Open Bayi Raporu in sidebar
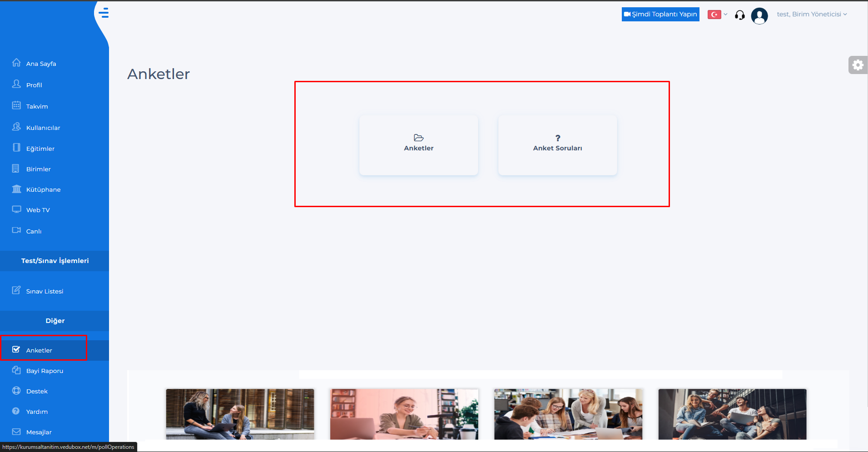 (45, 371)
